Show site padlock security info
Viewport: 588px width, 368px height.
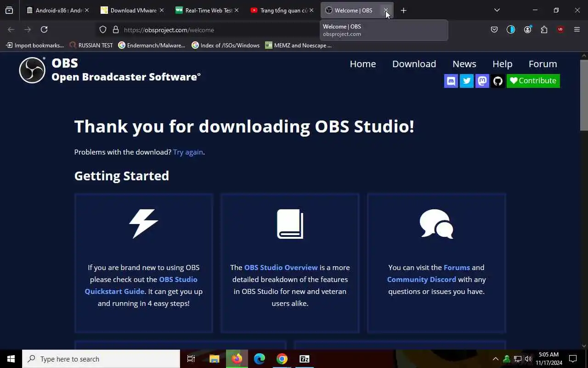coord(116,29)
